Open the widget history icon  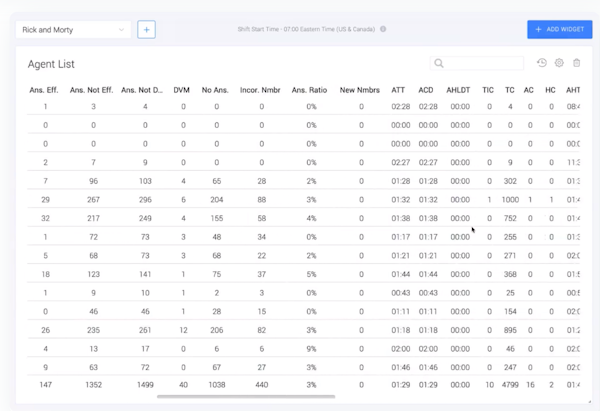coord(541,63)
